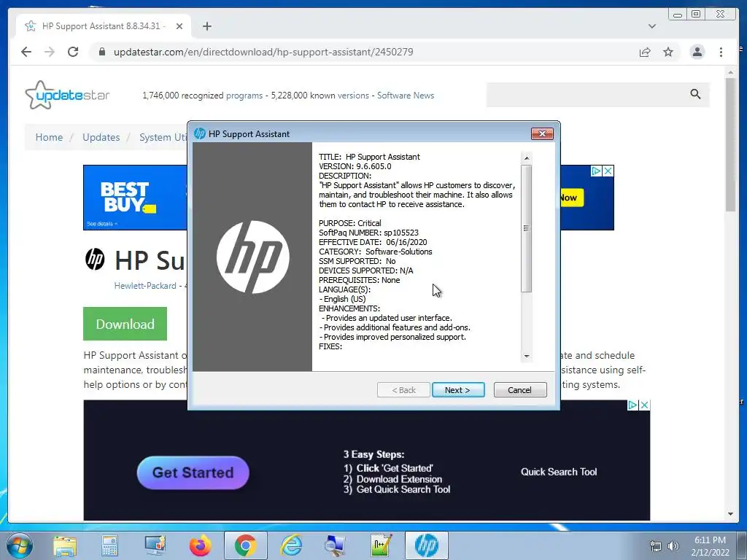Click the page scroll-down arrow

coord(731,514)
